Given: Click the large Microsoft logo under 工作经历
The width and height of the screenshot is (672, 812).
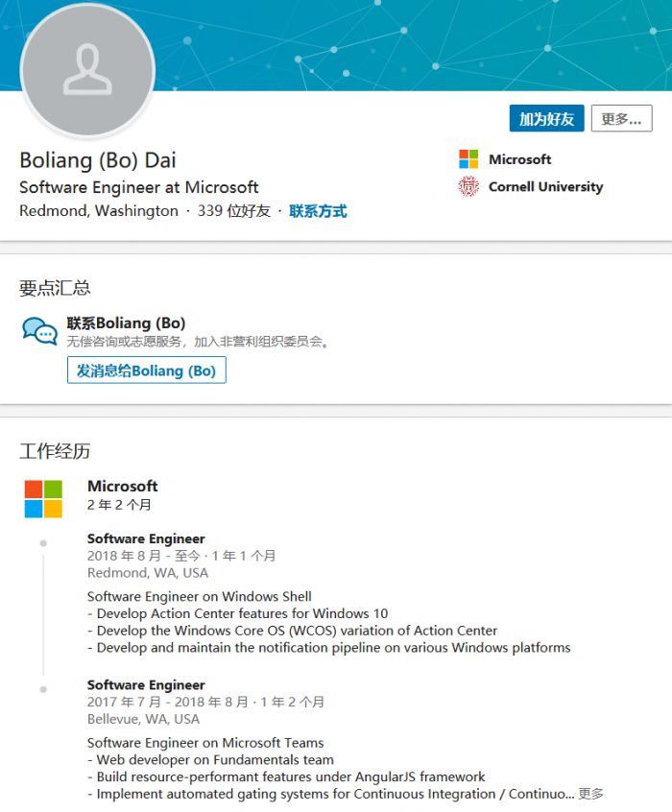Looking at the screenshot, I should (x=43, y=499).
